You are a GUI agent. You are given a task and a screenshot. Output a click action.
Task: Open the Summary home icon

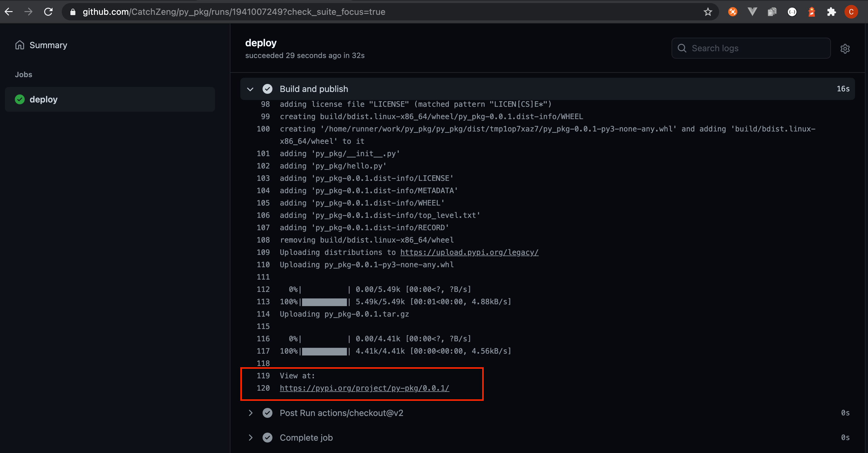(x=20, y=45)
